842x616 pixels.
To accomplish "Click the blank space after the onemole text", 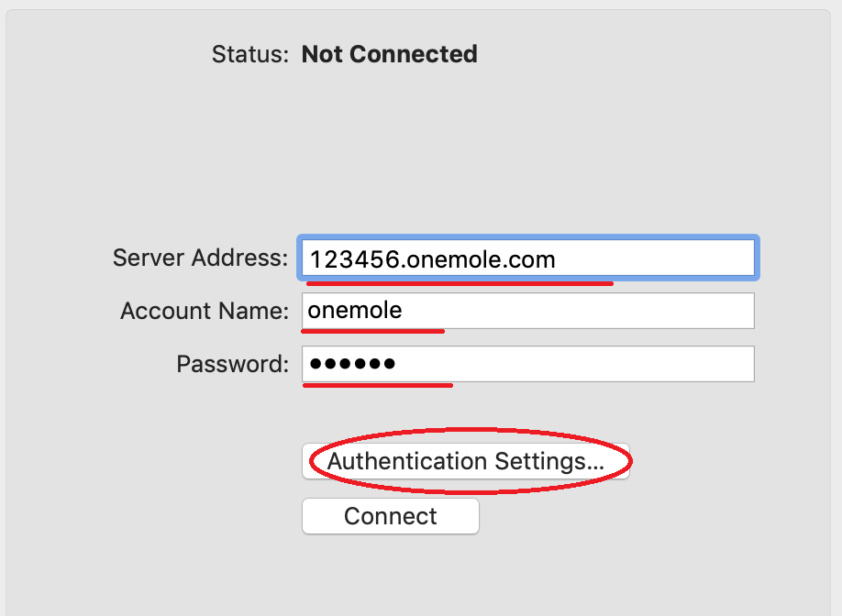I will pos(577,311).
